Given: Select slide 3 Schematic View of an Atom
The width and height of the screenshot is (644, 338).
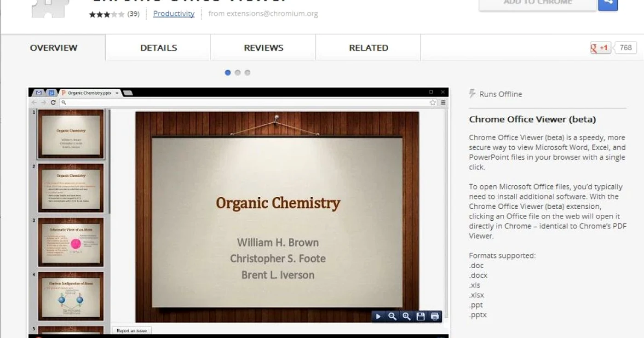Looking at the screenshot, I should 71,242.
